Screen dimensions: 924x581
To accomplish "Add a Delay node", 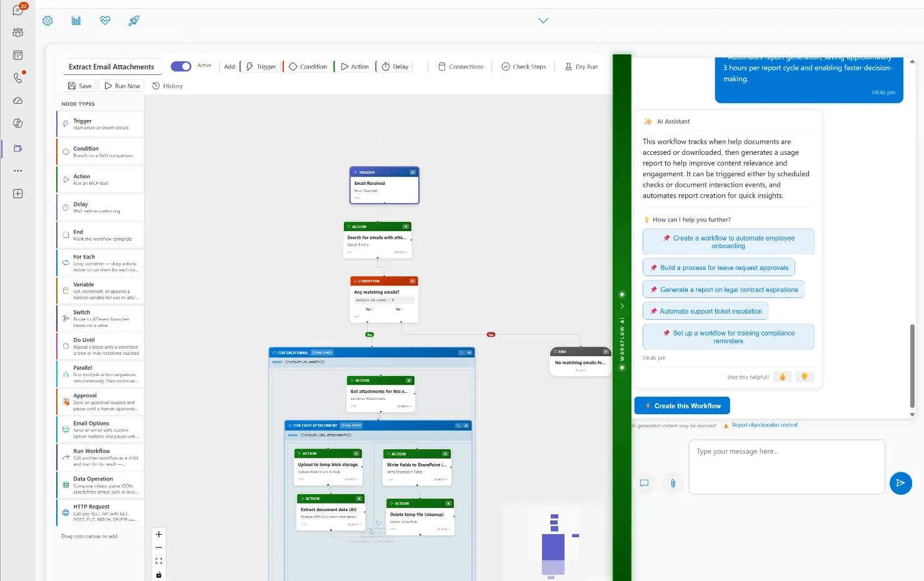I will [395, 67].
